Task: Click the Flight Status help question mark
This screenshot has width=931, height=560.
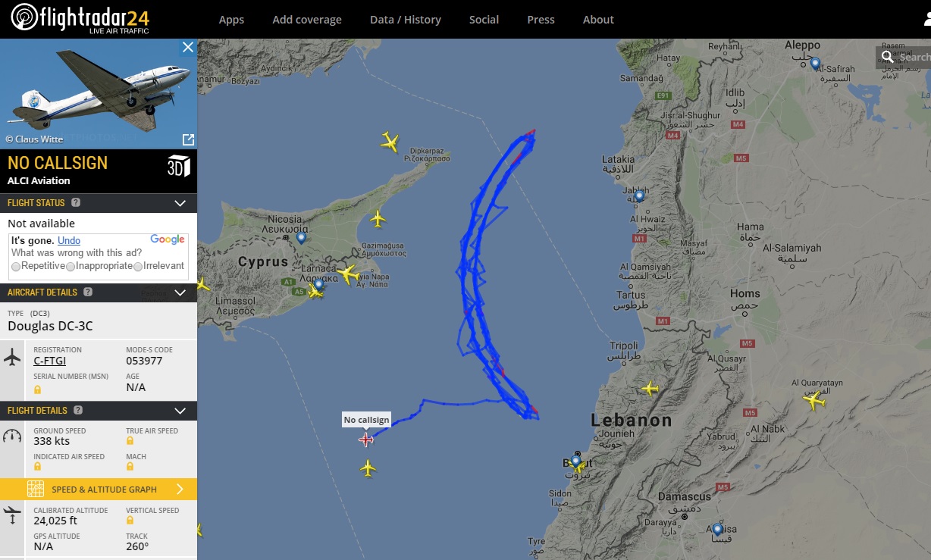Action: click(x=75, y=203)
